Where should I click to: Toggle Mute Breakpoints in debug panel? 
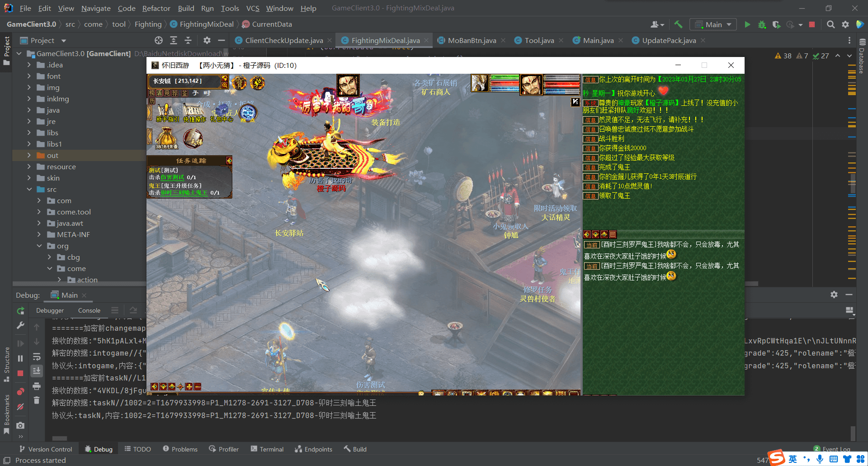[20, 407]
